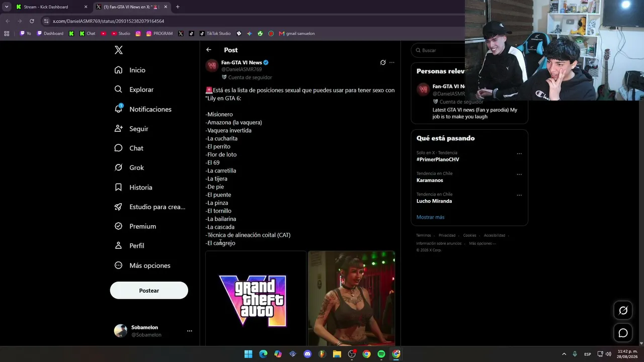
Task: Open a new browser tab
Action: click(178, 7)
